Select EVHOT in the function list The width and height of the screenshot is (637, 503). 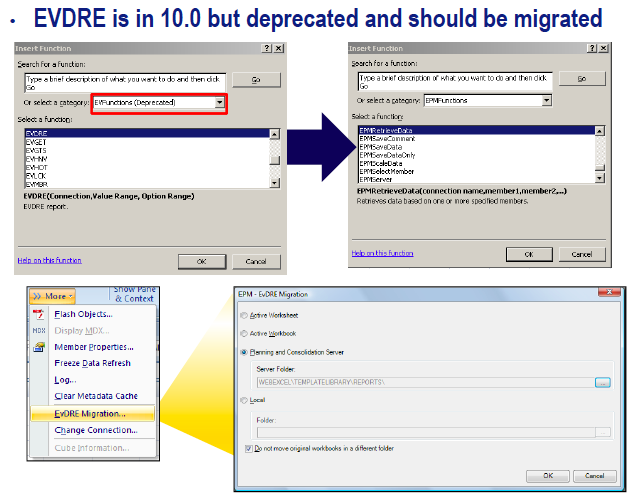point(147,167)
